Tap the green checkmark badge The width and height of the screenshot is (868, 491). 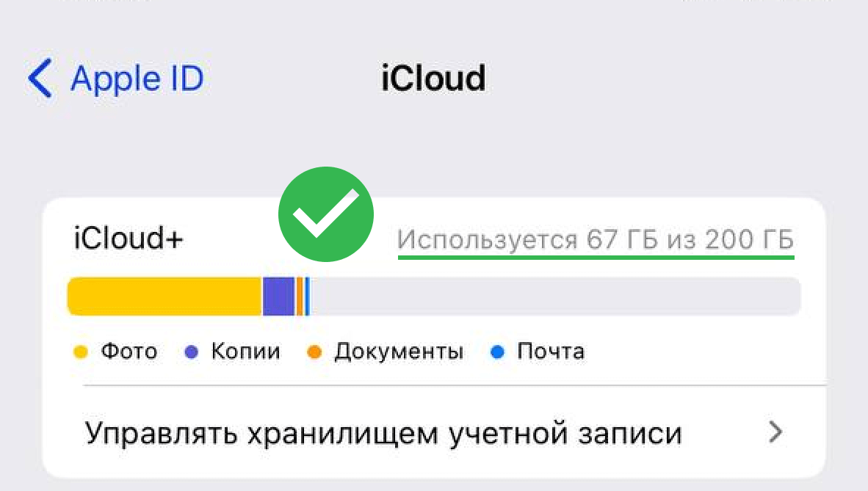pos(328,214)
